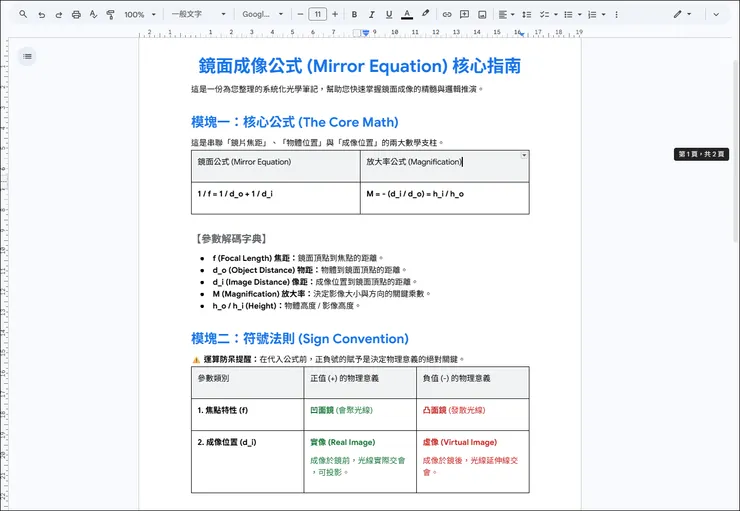Expand bulleted list options arrow

(580, 15)
